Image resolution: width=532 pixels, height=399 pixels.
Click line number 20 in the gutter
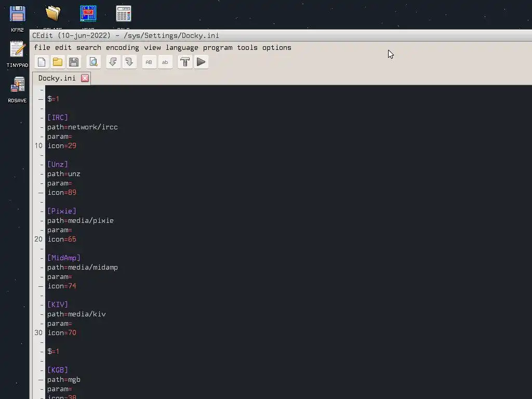[x=38, y=240]
